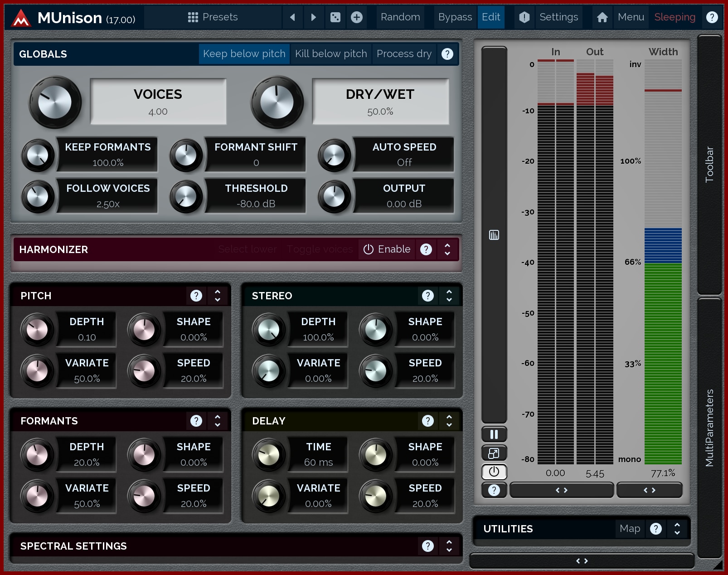Open the Globals help question icon
728x575 pixels.
[x=447, y=54]
